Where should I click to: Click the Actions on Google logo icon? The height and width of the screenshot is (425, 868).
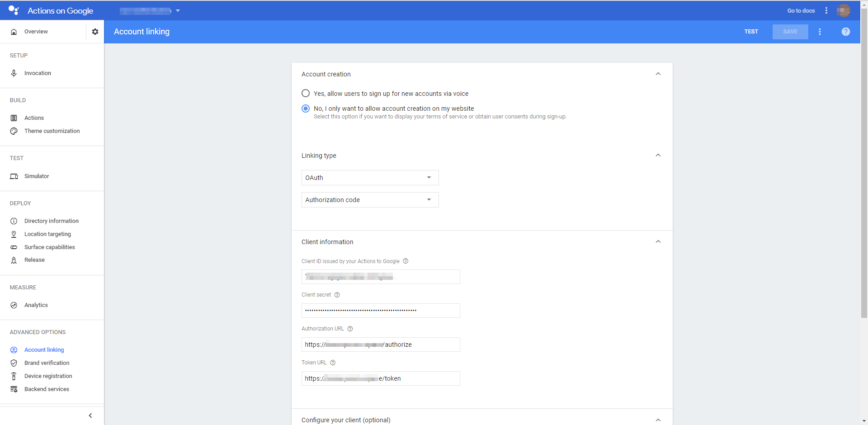14,10
